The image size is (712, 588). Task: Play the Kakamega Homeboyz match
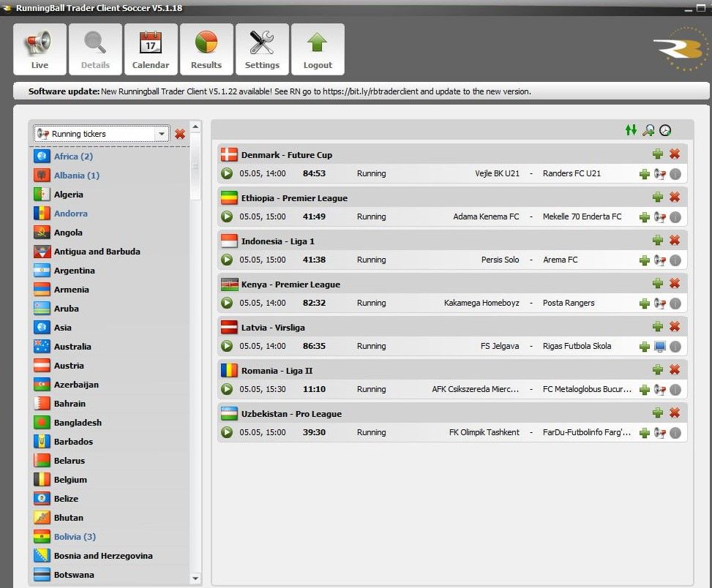227,303
